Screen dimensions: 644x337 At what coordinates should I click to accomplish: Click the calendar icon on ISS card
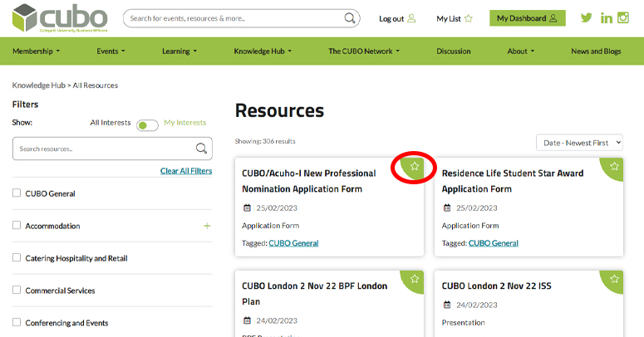click(x=447, y=305)
